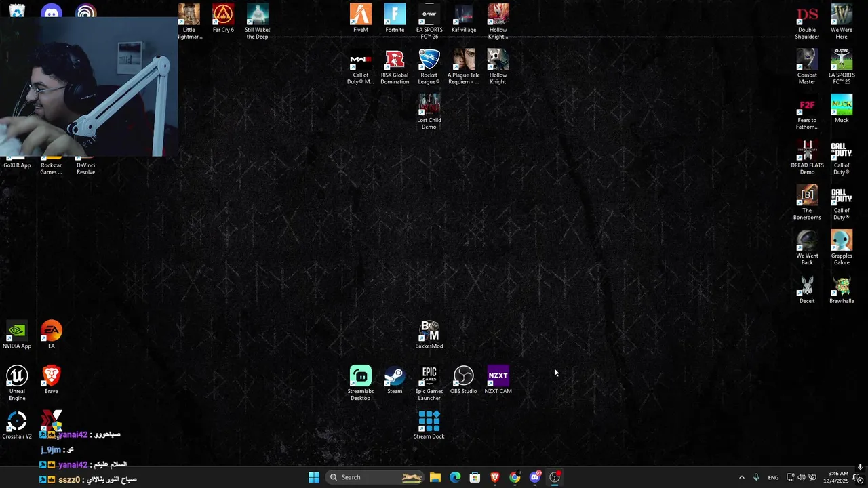Viewport: 868px width, 488px height.
Task: Open the Windows Start menu
Action: [314, 477]
